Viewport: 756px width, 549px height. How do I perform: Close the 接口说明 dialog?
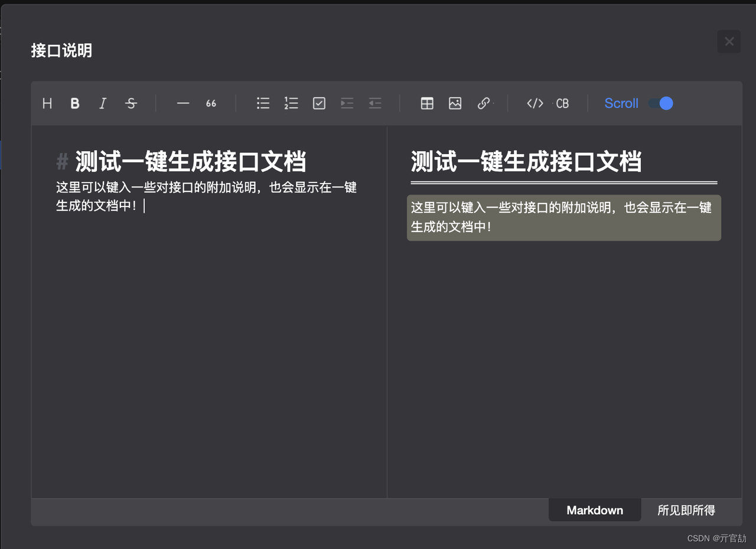pyautogui.click(x=729, y=41)
